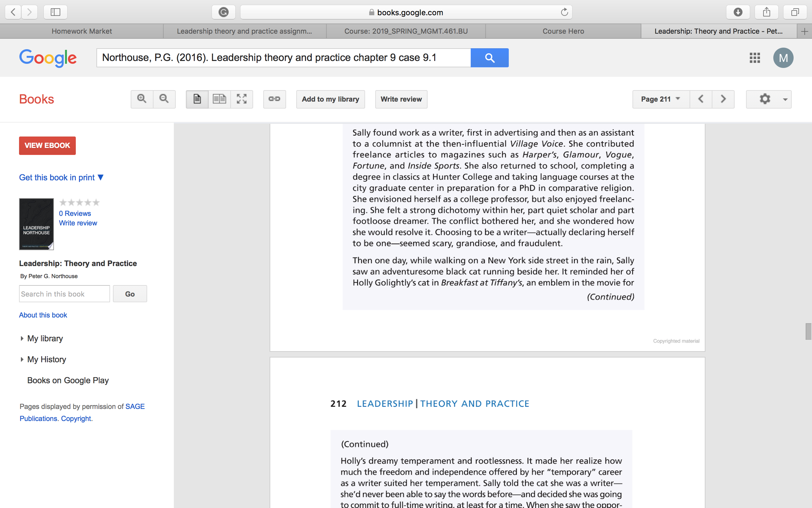This screenshot has width=812, height=508.
Task: Focus the Search in this book field
Action: (x=64, y=294)
